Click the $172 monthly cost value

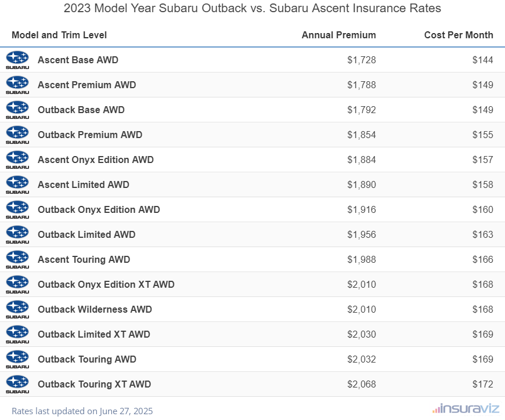pyautogui.click(x=483, y=384)
